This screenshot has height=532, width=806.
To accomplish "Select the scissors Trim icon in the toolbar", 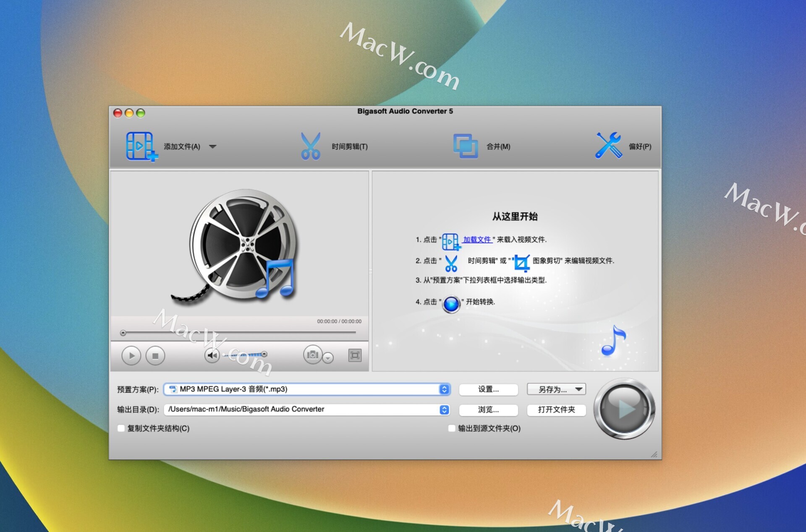I will (x=311, y=146).
